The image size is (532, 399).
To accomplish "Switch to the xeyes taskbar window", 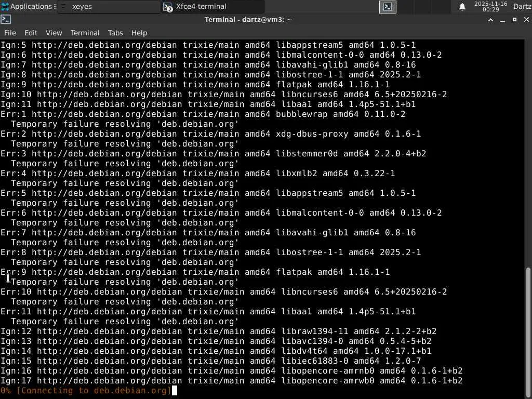I will [x=109, y=6].
